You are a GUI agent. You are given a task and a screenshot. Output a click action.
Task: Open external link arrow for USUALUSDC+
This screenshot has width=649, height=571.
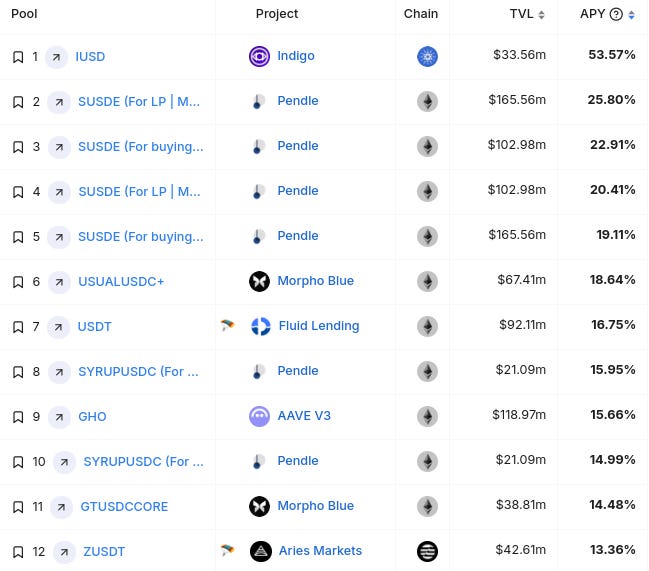[59, 282]
